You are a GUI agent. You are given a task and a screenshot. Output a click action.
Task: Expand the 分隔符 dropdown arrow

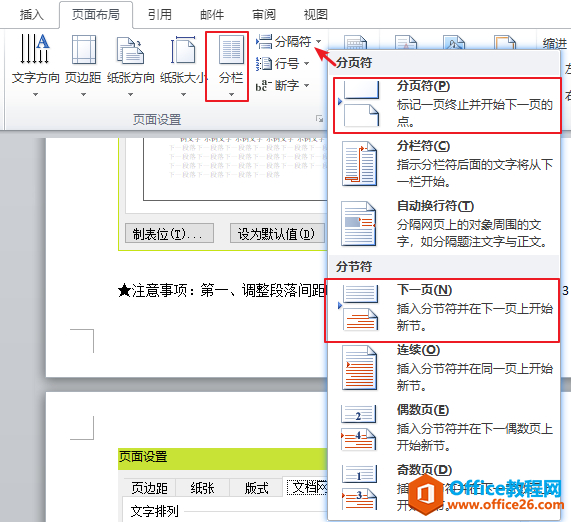point(319,42)
